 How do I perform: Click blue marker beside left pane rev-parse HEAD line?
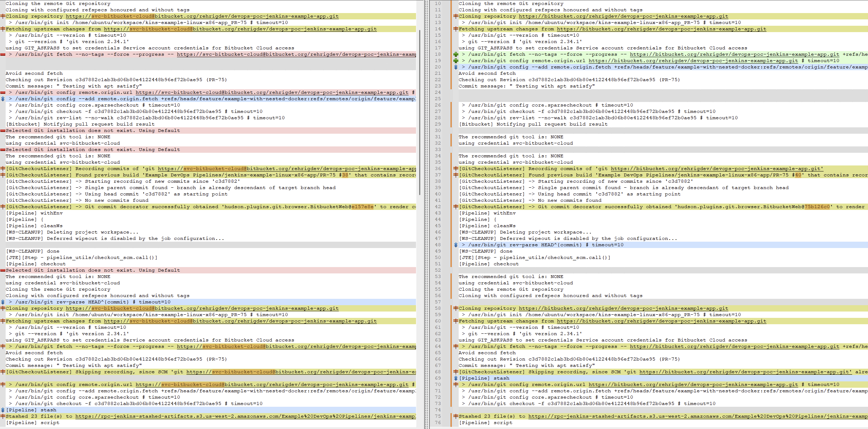(3, 302)
